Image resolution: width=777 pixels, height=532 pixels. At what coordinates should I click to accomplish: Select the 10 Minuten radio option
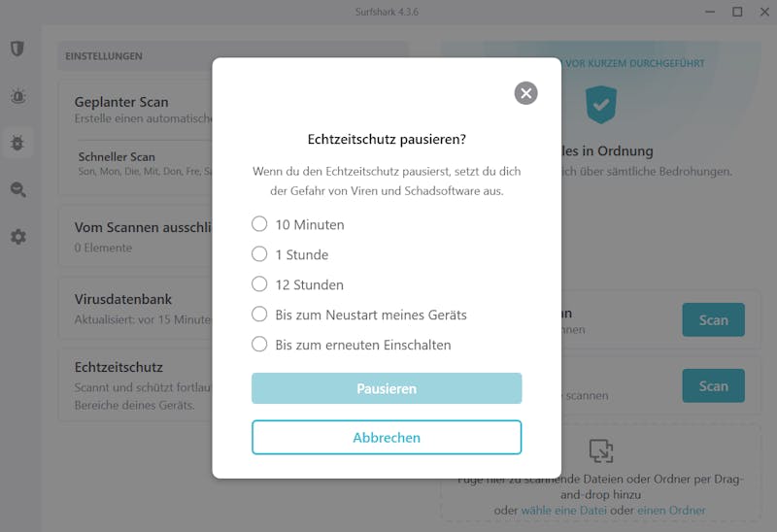coord(298,224)
